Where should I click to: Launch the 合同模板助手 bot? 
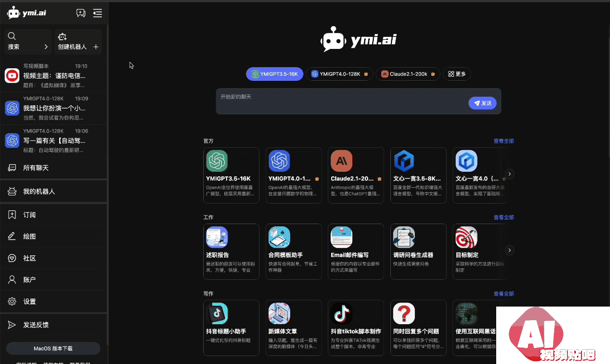point(294,251)
